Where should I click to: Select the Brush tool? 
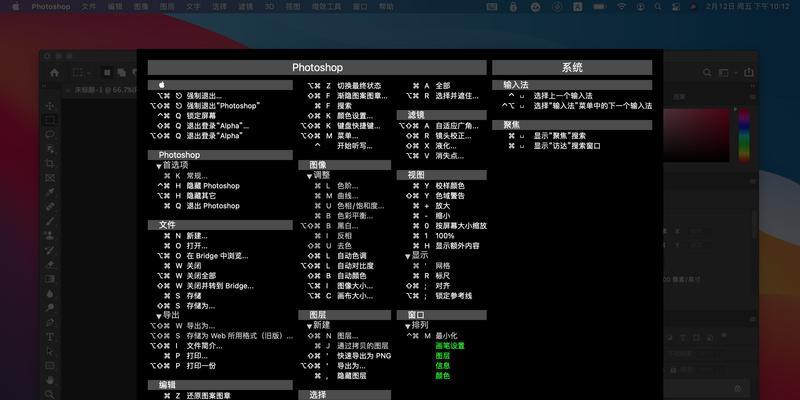tap(50, 221)
